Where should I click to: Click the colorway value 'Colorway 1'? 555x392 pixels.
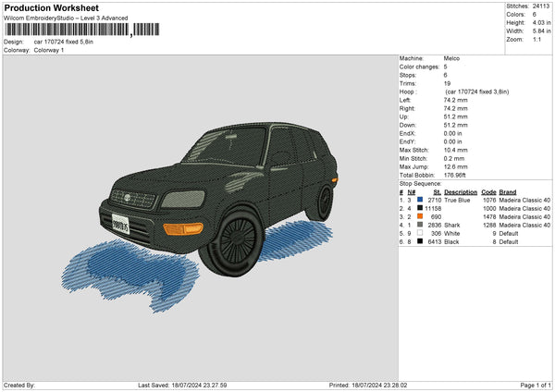pyautogui.click(x=49, y=50)
